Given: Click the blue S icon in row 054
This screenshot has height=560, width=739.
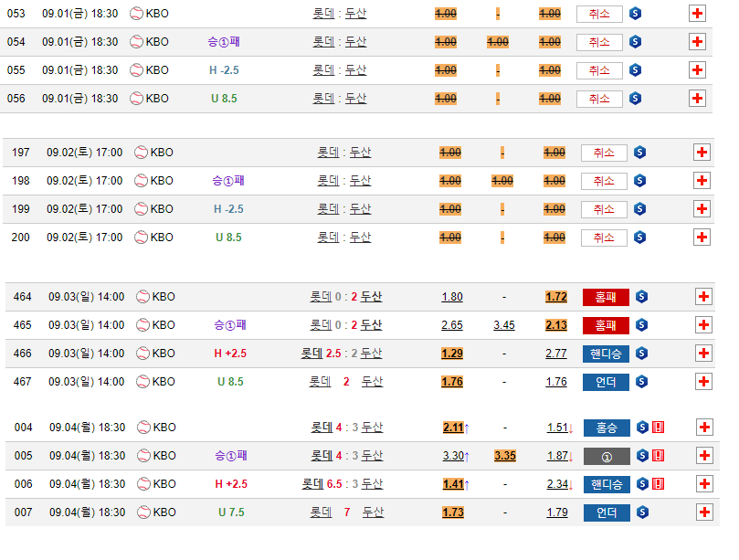Looking at the screenshot, I should (x=636, y=42).
